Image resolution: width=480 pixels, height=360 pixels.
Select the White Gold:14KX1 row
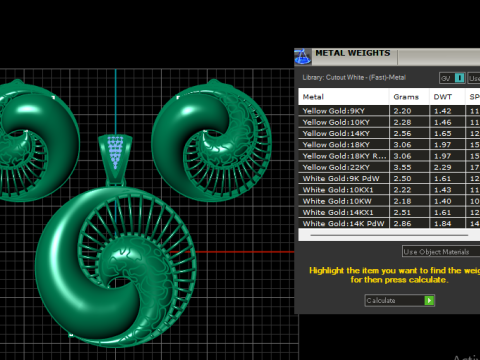pyautogui.click(x=389, y=212)
